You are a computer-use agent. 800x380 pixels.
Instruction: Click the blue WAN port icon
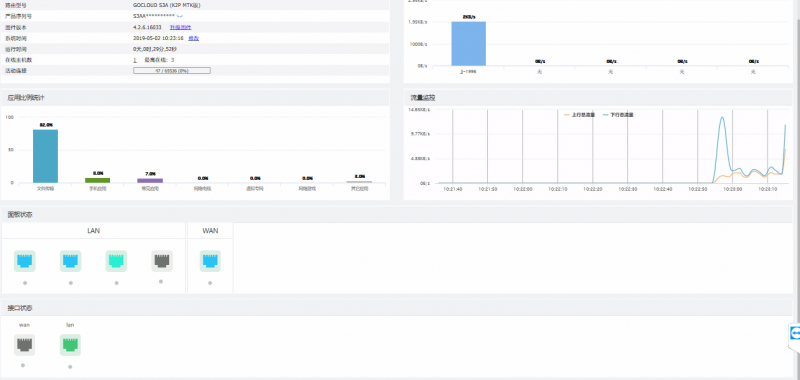click(210, 261)
